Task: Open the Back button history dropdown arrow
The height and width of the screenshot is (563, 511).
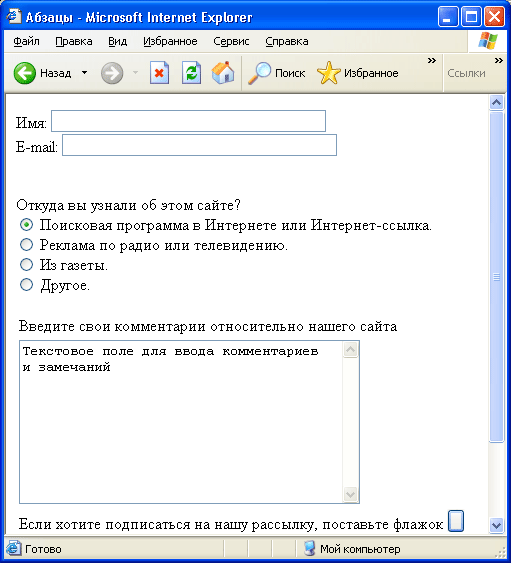Action: pyautogui.click(x=84, y=73)
